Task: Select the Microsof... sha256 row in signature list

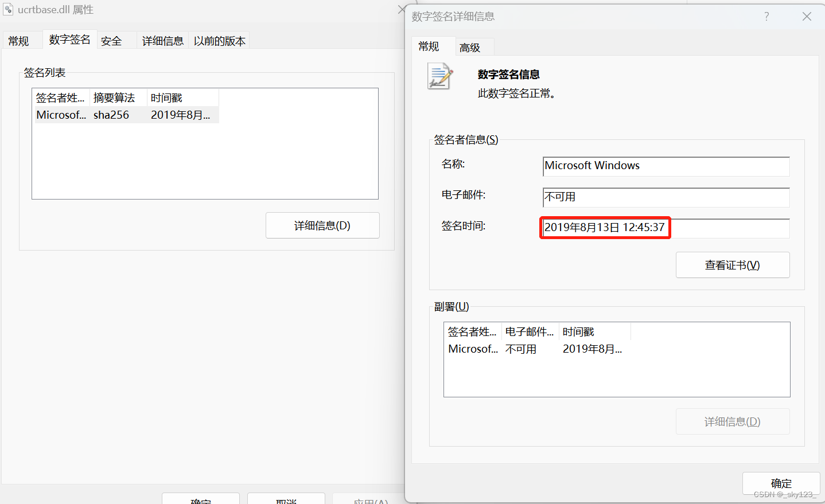Action: point(127,115)
